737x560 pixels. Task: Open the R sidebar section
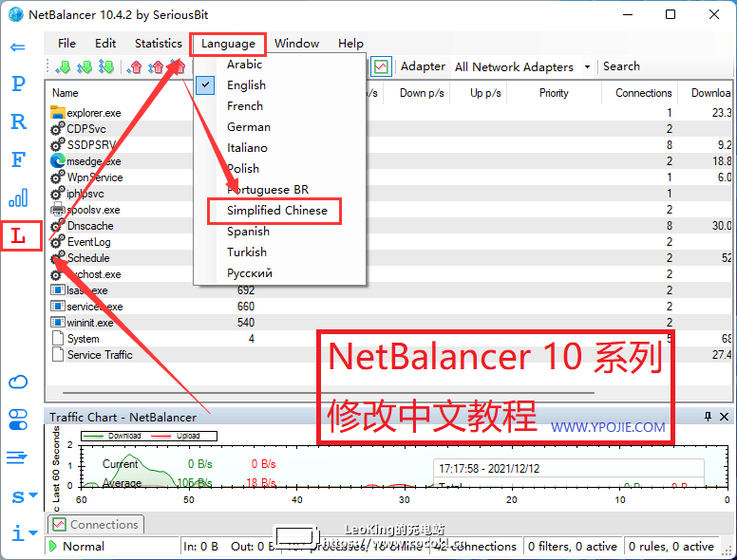[18, 121]
